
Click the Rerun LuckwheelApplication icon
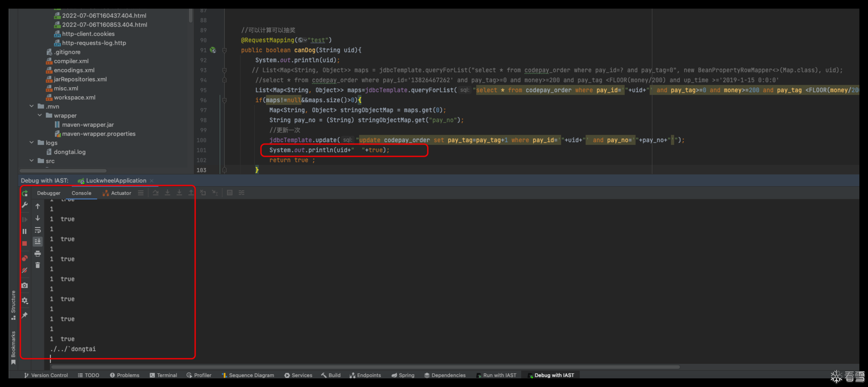point(25,193)
